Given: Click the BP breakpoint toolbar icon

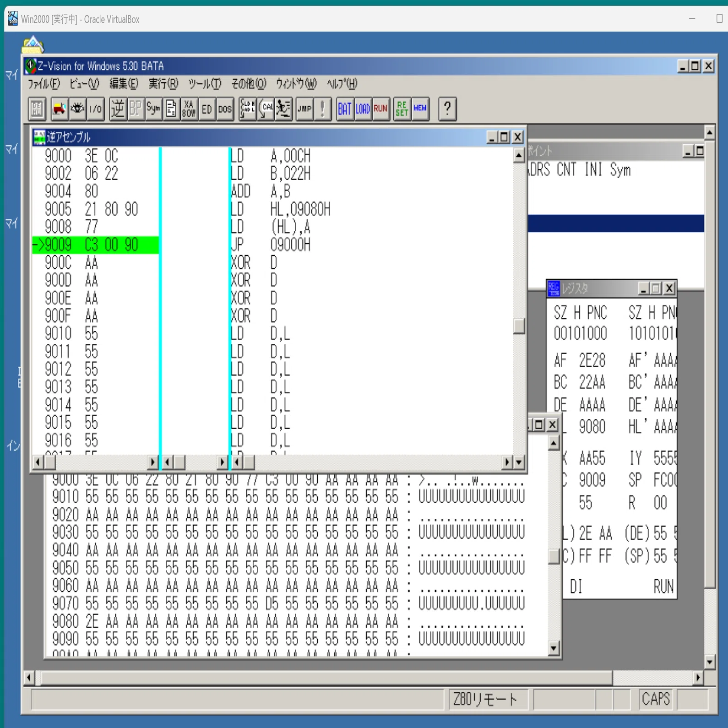Looking at the screenshot, I should click(136, 109).
